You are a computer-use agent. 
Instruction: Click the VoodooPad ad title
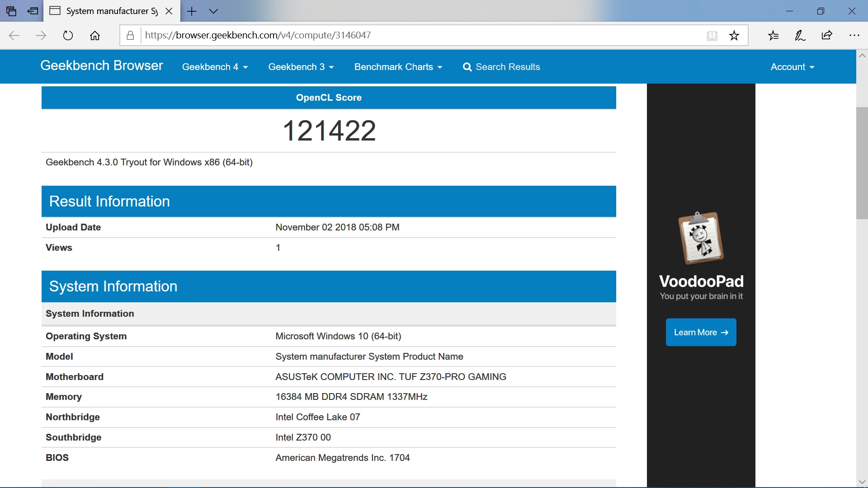coord(701,281)
